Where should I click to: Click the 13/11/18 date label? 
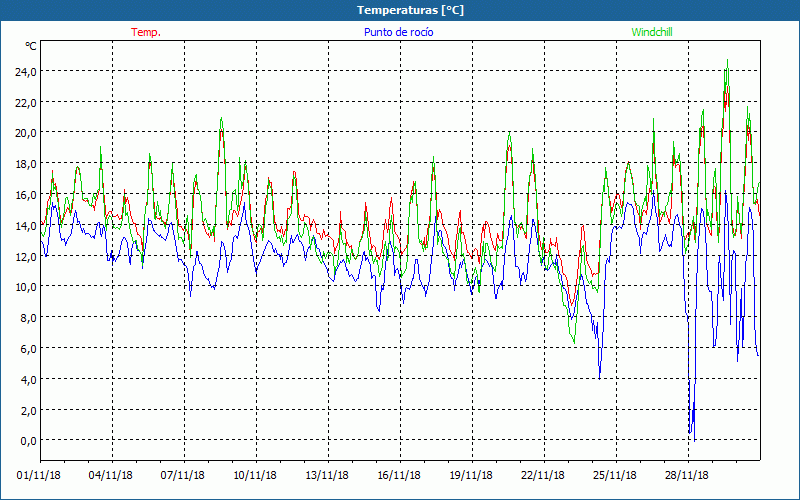(x=327, y=476)
